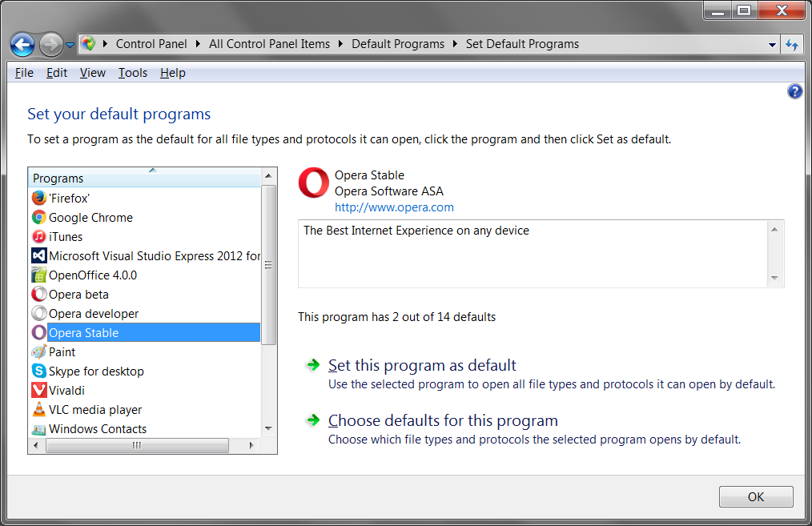Open http://www.opera.com link
The width and height of the screenshot is (812, 526).
[394, 207]
